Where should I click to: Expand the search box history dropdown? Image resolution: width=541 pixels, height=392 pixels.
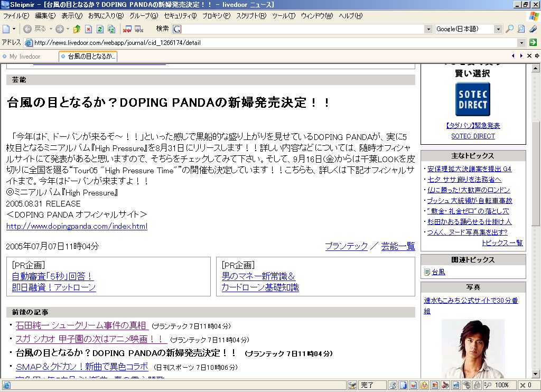pos(428,29)
